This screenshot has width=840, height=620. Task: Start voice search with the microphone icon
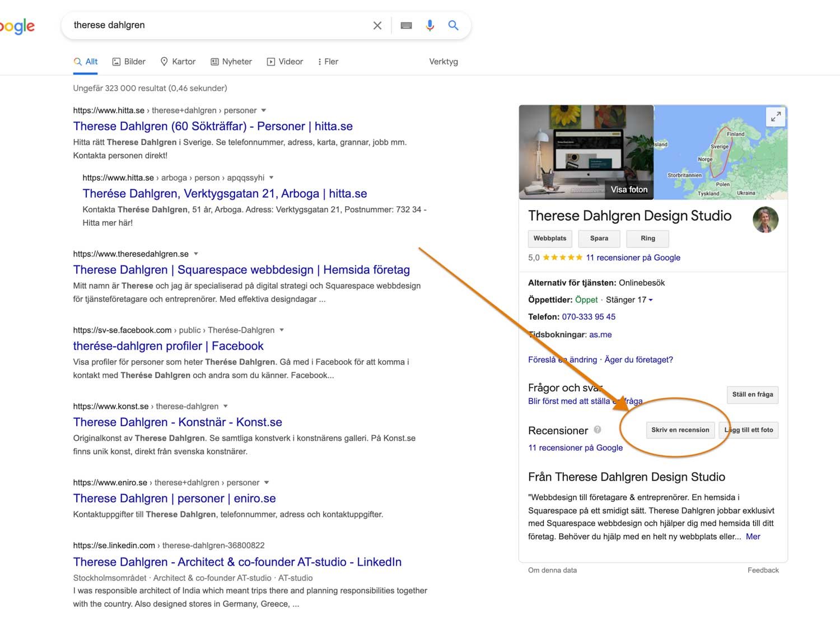(x=430, y=25)
